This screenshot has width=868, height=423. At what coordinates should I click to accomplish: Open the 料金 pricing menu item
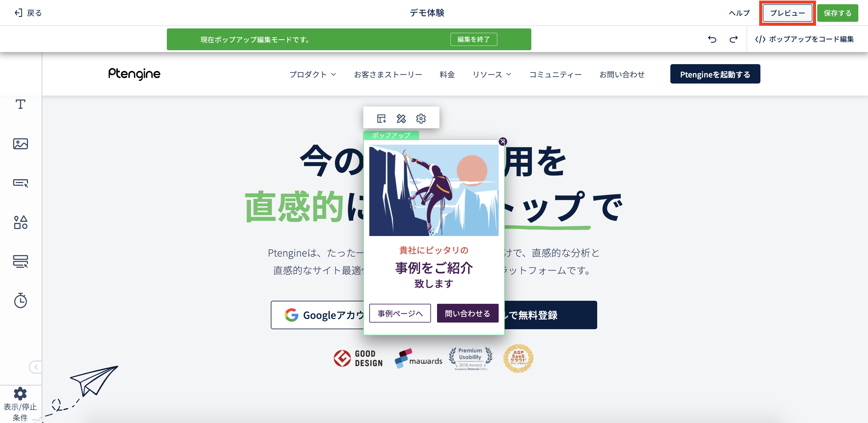(x=447, y=74)
